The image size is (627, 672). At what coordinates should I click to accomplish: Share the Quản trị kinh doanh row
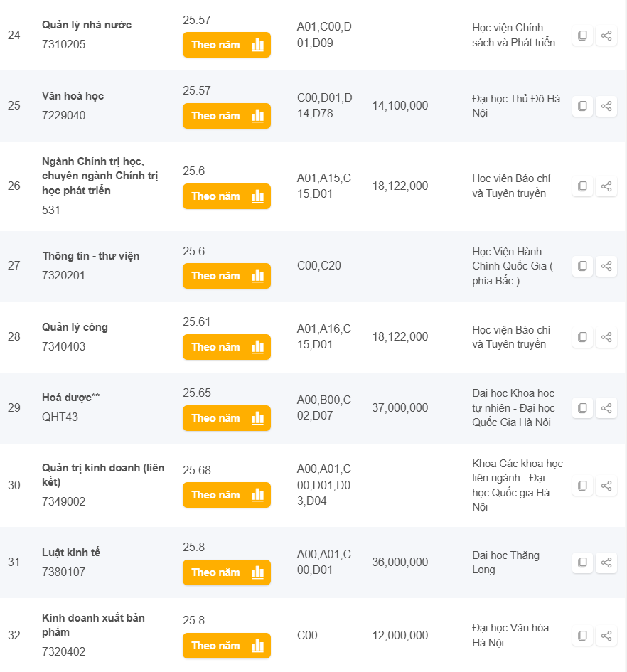pos(606,486)
